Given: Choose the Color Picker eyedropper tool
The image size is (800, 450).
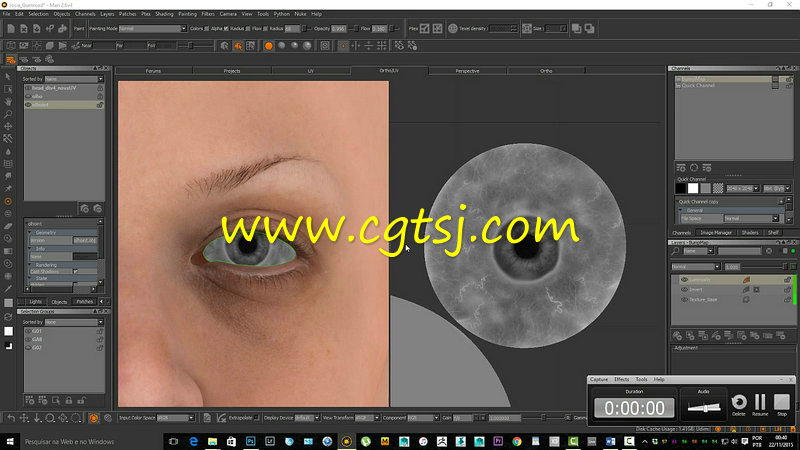Looking at the screenshot, I should [8, 289].
